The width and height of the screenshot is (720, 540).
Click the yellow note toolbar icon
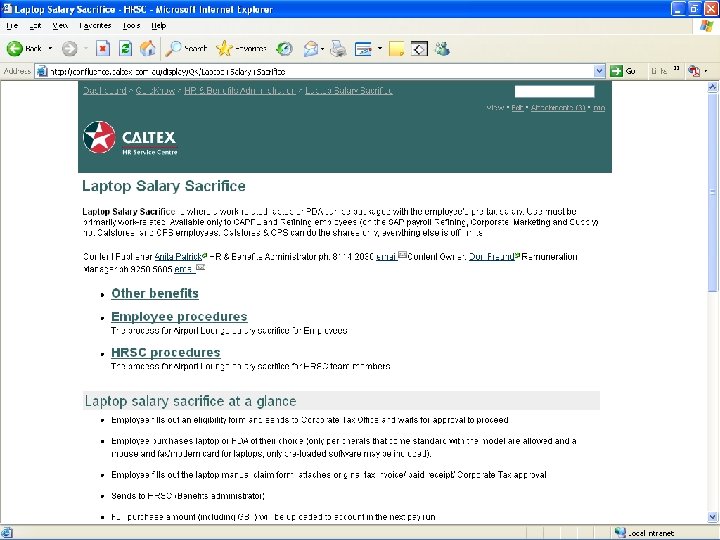point(396,48)
